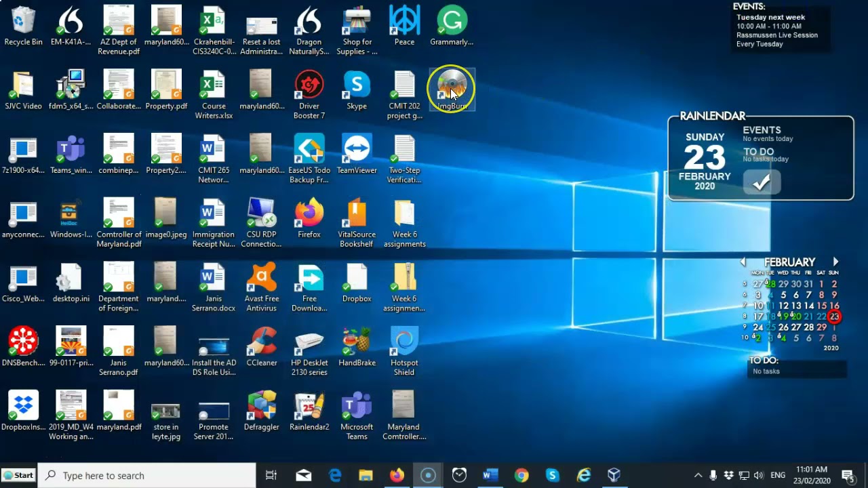Image resolution: width=868 pixels, height=488 pixels.
Task: Launch Firefox from the desktop icon
Action: [x=309, y=218]
